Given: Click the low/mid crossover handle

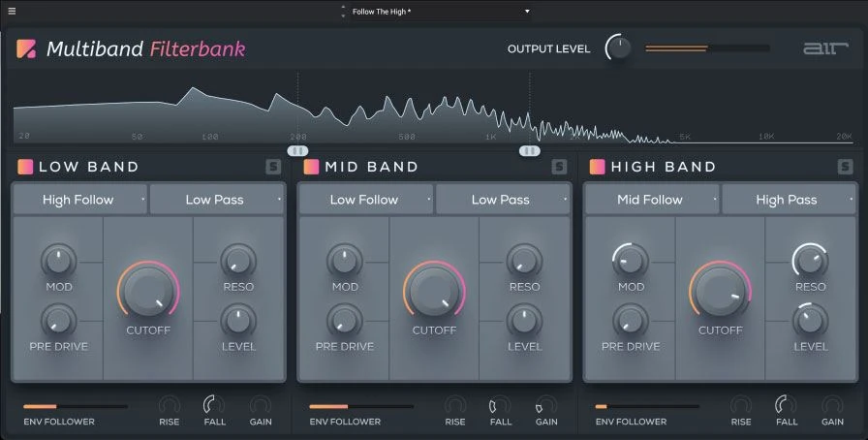Looking at the screenshot, I should click(297, 151).
